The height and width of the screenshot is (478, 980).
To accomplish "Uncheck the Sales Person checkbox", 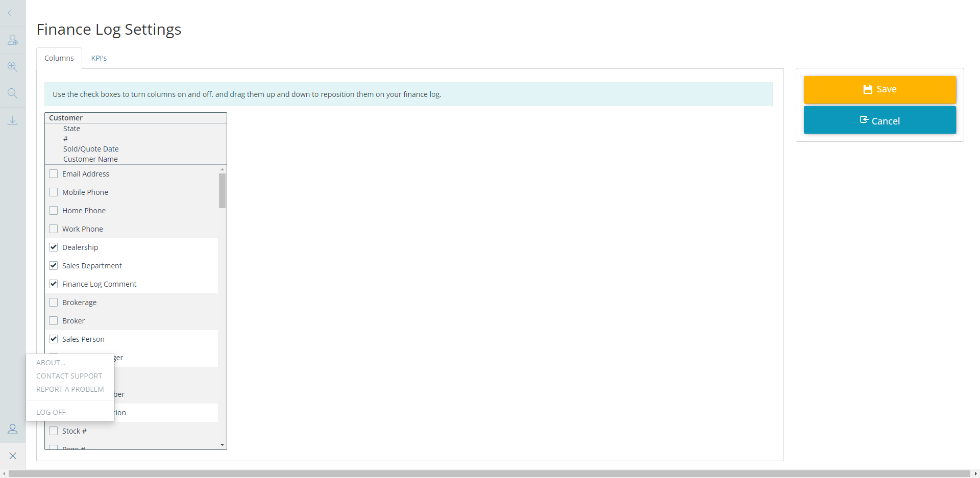I will tap(54, 339).
